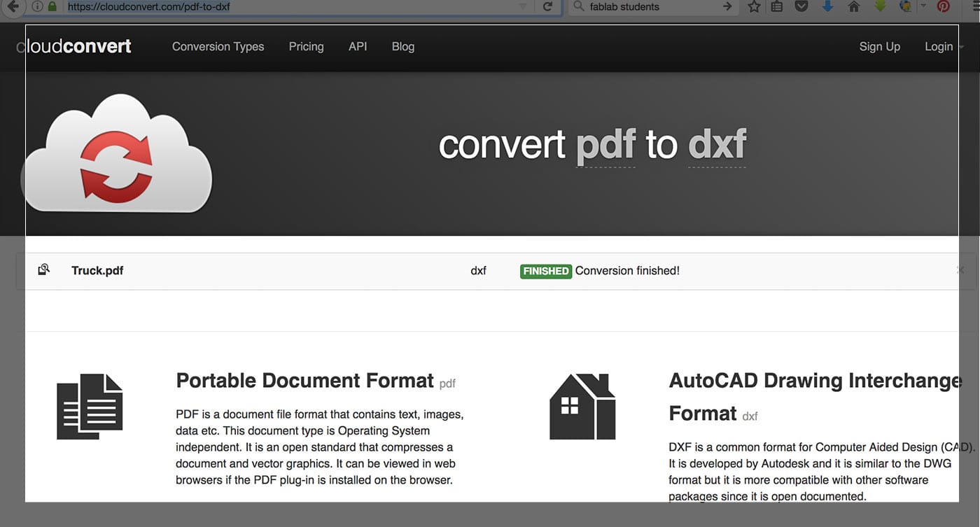Viewport: 980px width, 527px height.
Task: Click the green FINISHED badge
Action: click(x=546, y=271)
